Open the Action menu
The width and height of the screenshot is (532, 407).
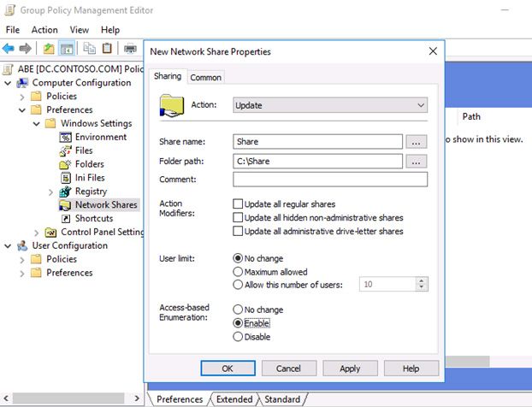click(x=44, y=30)
